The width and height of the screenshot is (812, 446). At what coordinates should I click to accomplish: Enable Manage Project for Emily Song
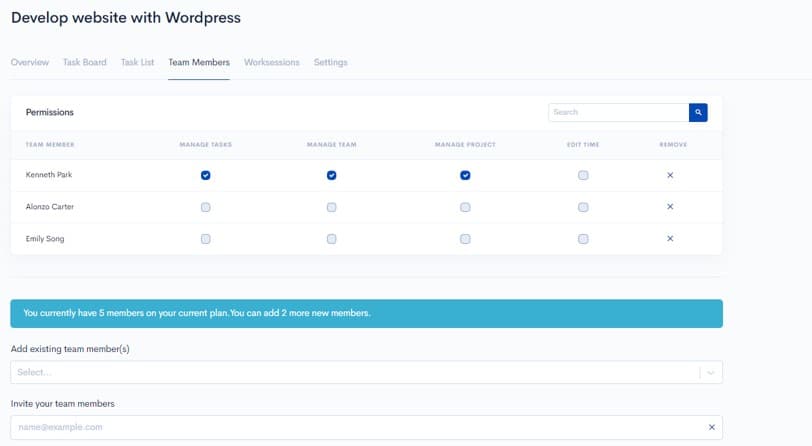(x=465, y=239)
